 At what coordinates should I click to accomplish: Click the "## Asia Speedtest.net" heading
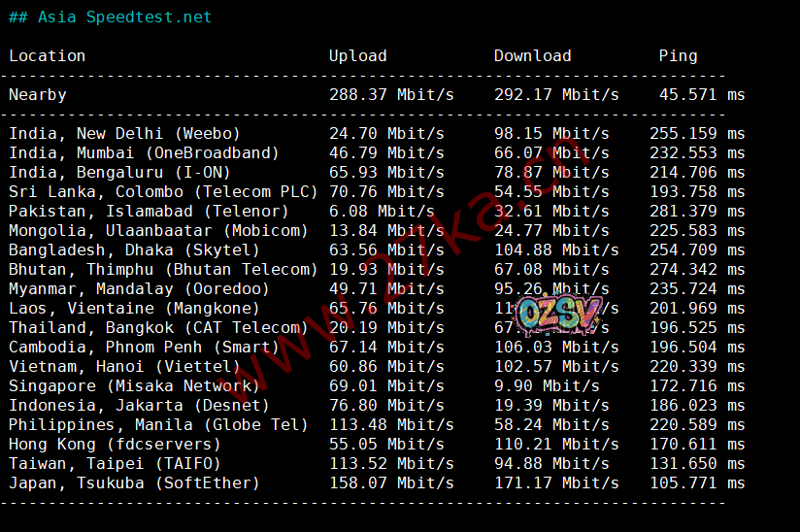click(110, 17)
